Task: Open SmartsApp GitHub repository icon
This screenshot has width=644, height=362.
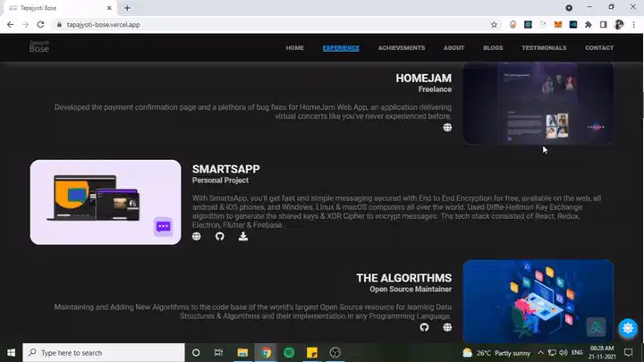Action: [220, 236]
